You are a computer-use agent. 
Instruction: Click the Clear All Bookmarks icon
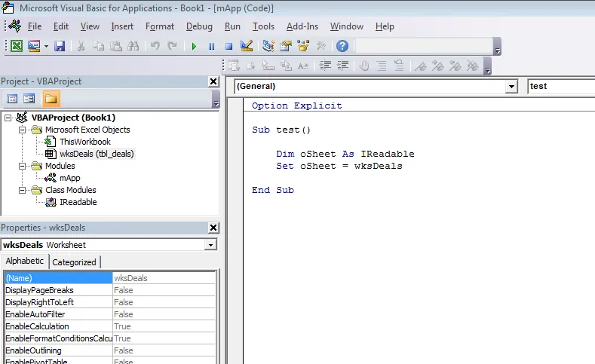click(473, 66)
